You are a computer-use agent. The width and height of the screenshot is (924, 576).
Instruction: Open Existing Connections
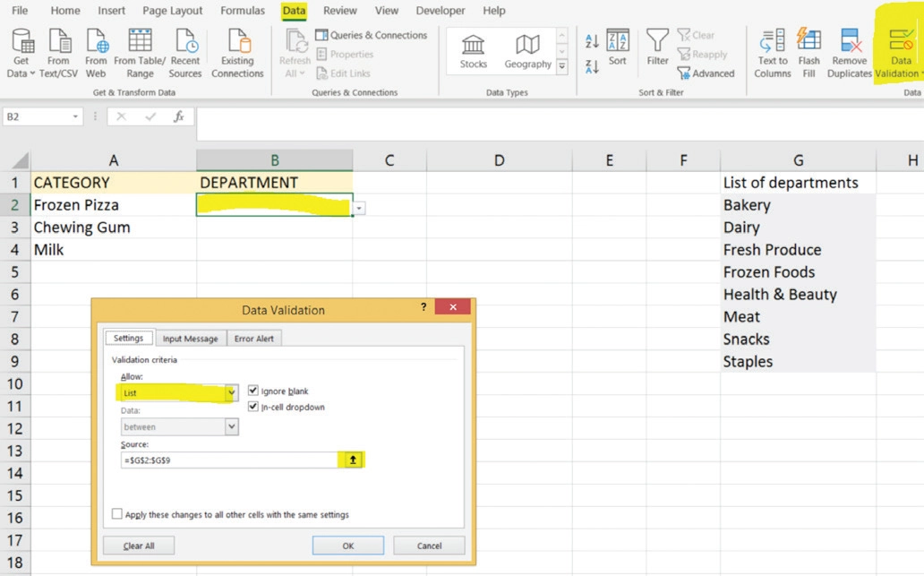(x=237, y=54)
